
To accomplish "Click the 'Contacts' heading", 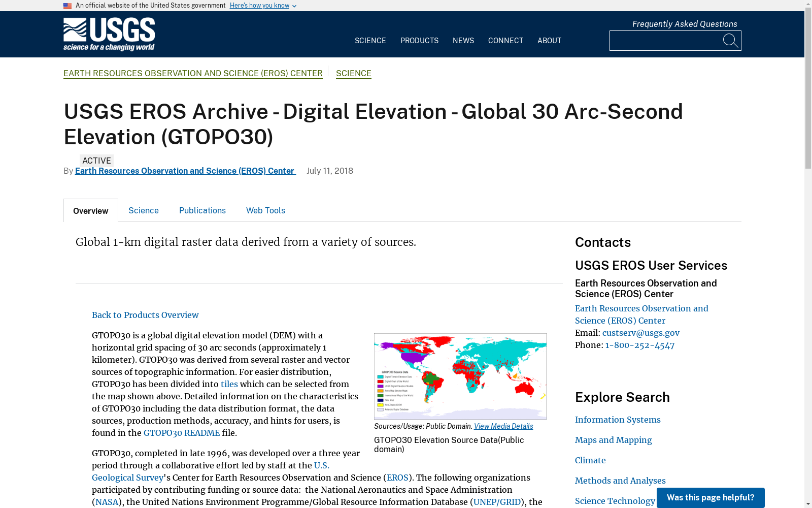I will [x=603, y=242].
